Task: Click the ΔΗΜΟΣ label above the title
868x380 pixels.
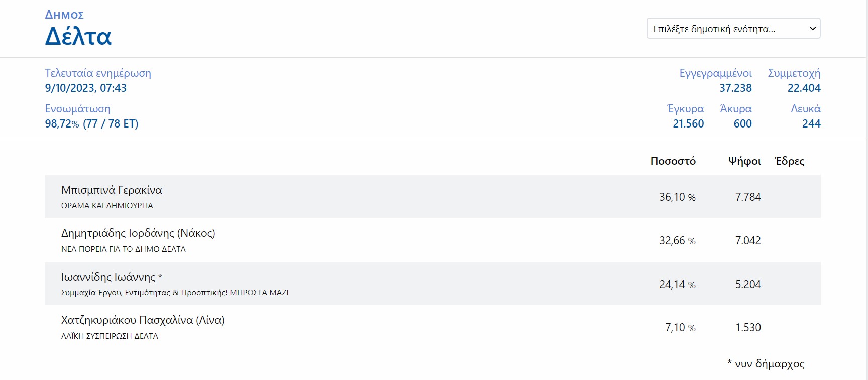Action: click(x=64, y=15)
